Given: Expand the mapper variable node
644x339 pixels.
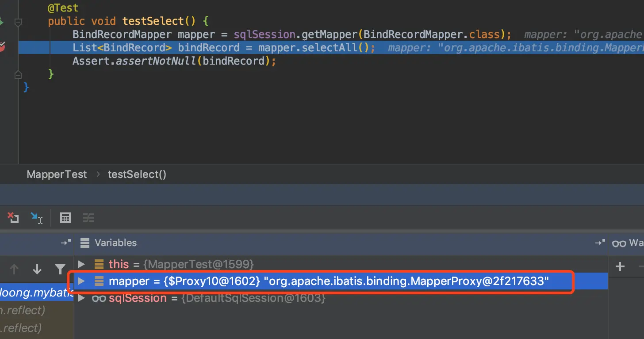Looking at the screenshot, I should (81, 281).
